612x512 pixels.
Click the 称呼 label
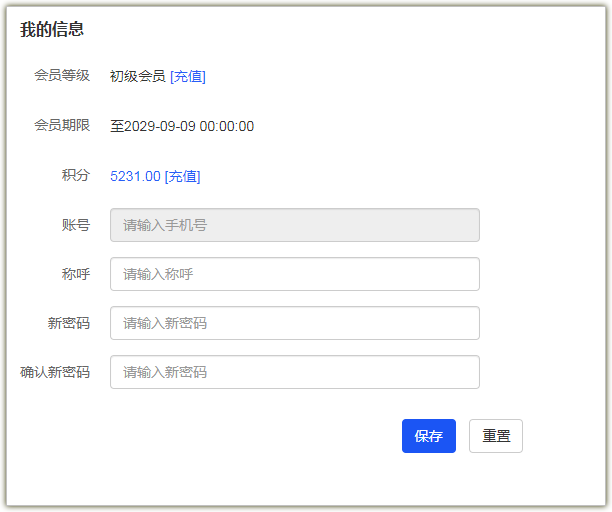click(x=76, y=274)
